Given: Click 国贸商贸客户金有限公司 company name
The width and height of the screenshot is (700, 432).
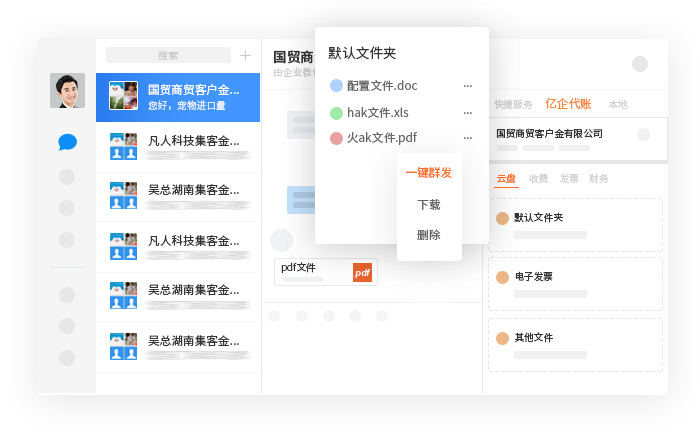Looking at the screenshot, I should tap(550, 133).
